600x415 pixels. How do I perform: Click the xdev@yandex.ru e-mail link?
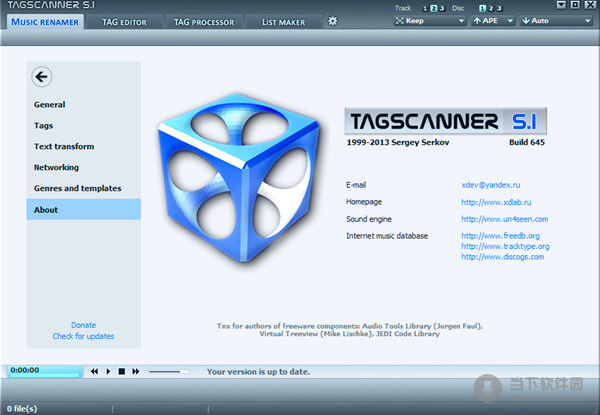pyautogui.click(x=491, y=185)
